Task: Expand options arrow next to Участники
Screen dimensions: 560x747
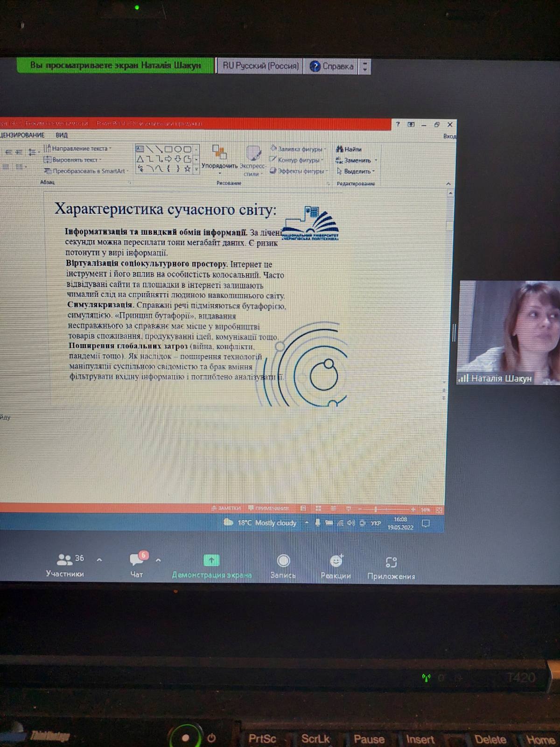Action: tap(99, 559)
